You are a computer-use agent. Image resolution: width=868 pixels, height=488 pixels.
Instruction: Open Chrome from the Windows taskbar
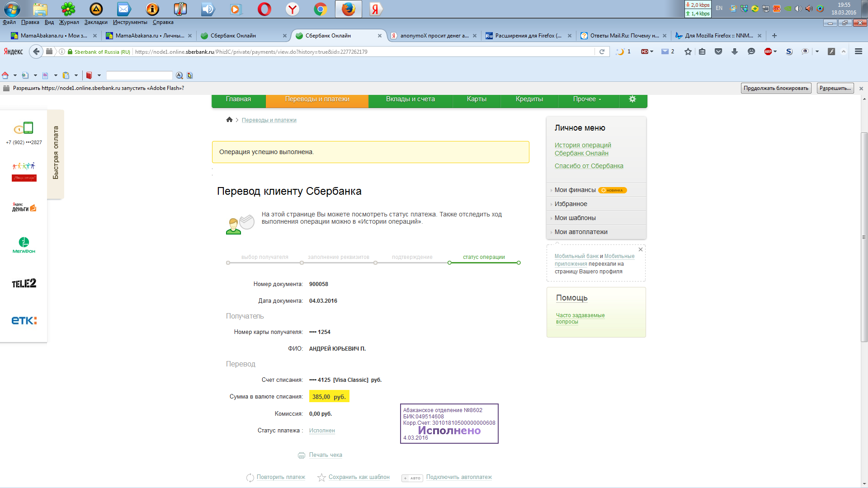coord(321,9)
